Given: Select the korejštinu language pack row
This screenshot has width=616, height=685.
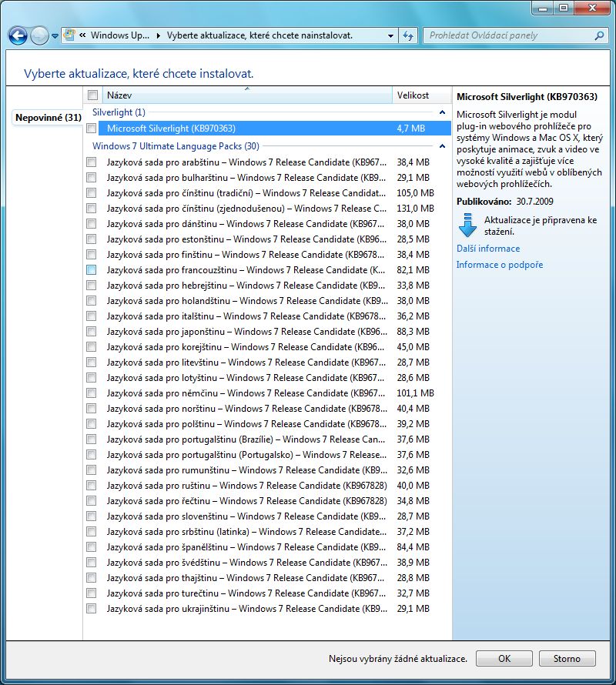Looking at the screenshot, I should pyautogui.click(x=269, y=347).
